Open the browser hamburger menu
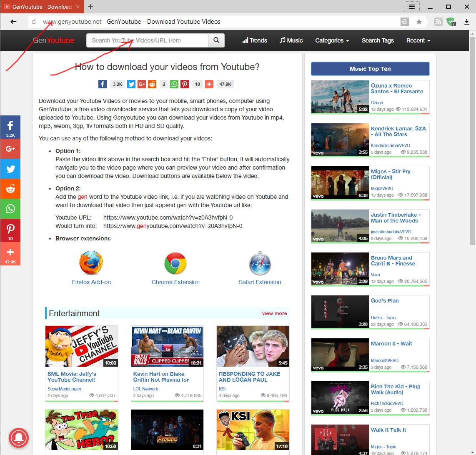 411,6
